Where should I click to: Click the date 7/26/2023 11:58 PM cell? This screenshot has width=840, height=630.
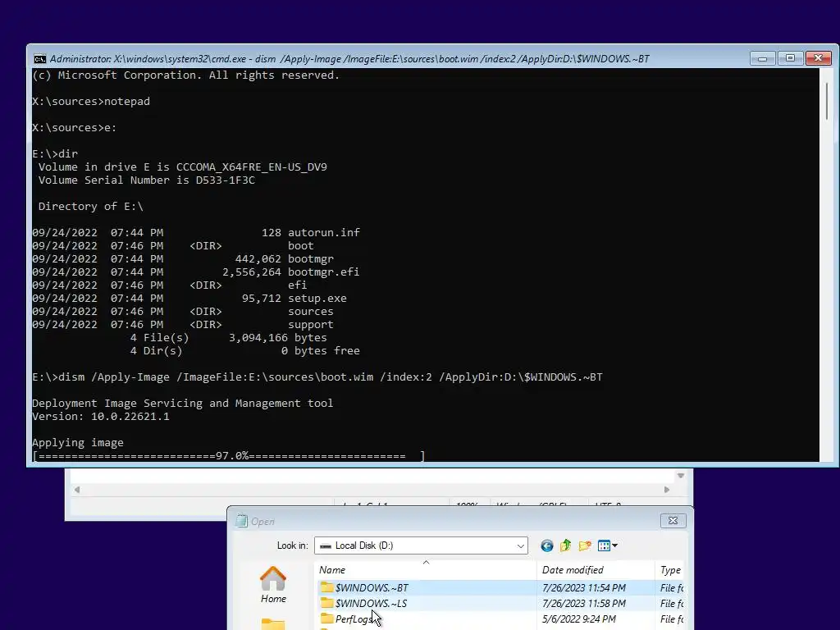(584, 603)
